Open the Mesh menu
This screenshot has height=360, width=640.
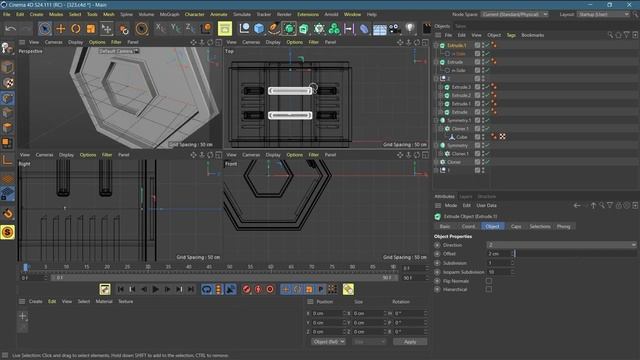(109, 14)
